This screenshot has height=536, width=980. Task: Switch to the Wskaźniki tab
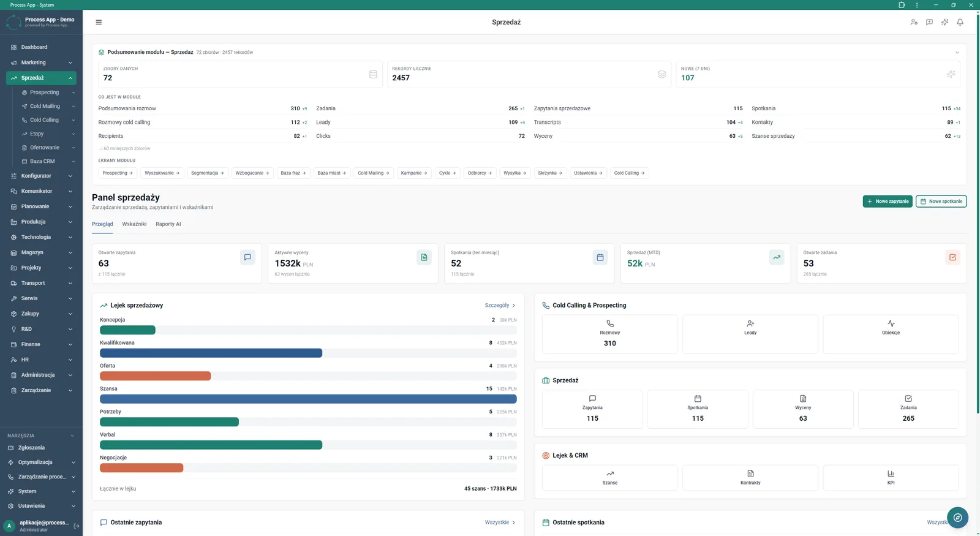(134, 224)
